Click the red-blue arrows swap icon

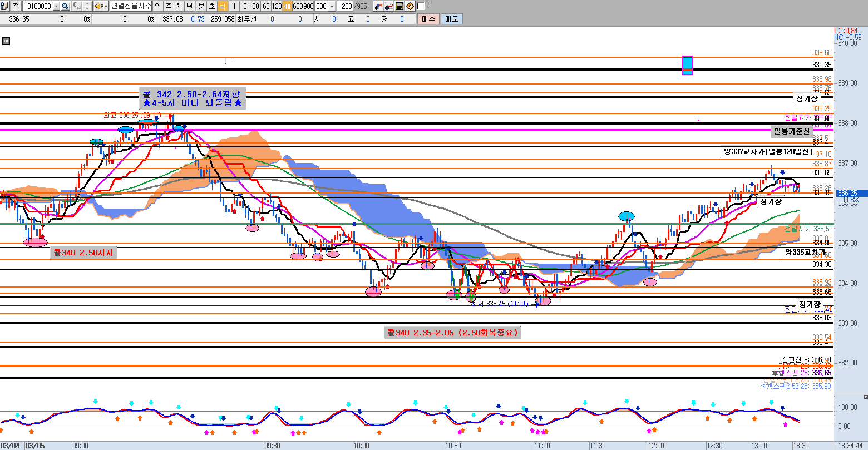(x=378, y=6)
